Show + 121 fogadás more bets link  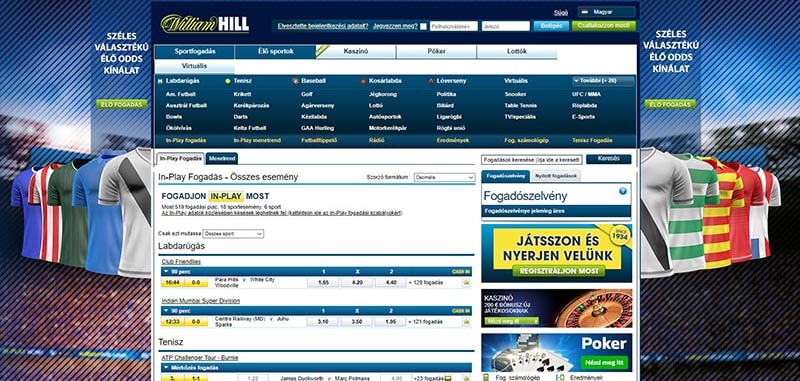(x=426, y=322)
